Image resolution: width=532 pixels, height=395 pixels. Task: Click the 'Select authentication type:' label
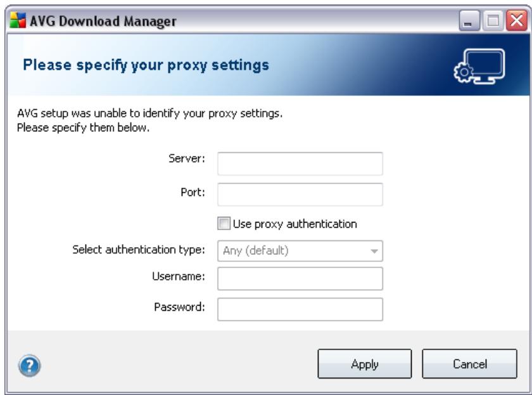point(139,250)
